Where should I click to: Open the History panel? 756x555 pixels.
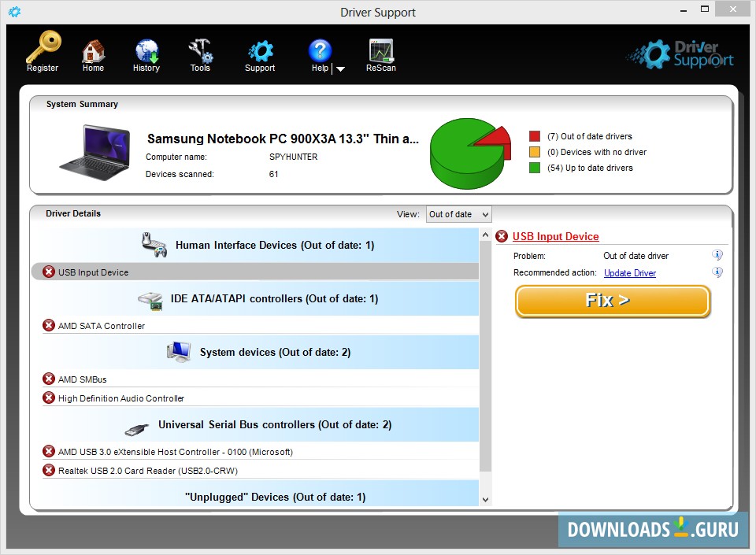pos(146,50)
